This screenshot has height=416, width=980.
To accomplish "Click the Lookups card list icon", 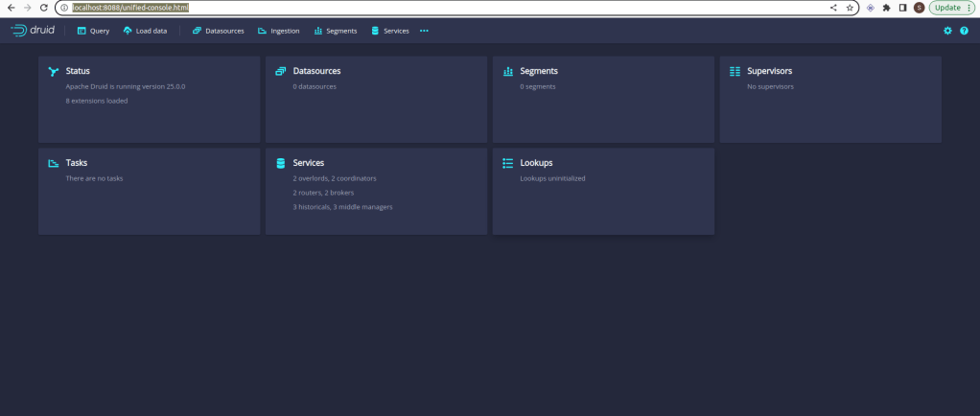I will tap(508, 163).
